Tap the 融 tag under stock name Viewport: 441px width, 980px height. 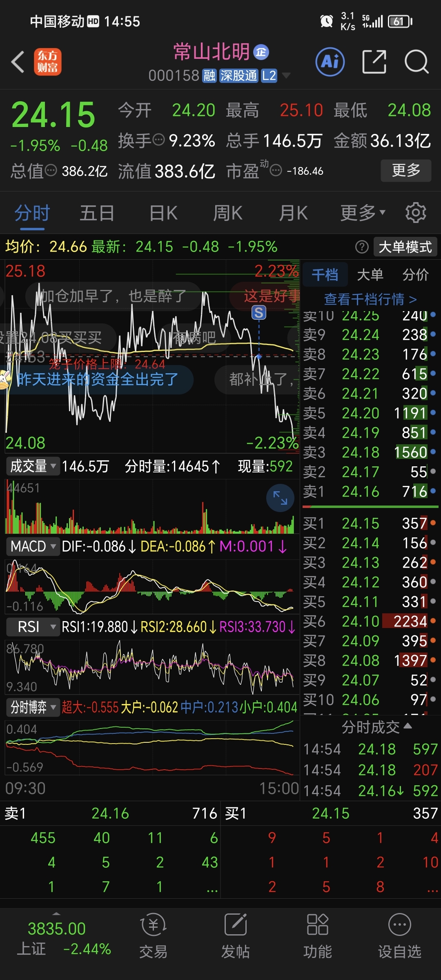pyautogui.click(x=209, y=76)
